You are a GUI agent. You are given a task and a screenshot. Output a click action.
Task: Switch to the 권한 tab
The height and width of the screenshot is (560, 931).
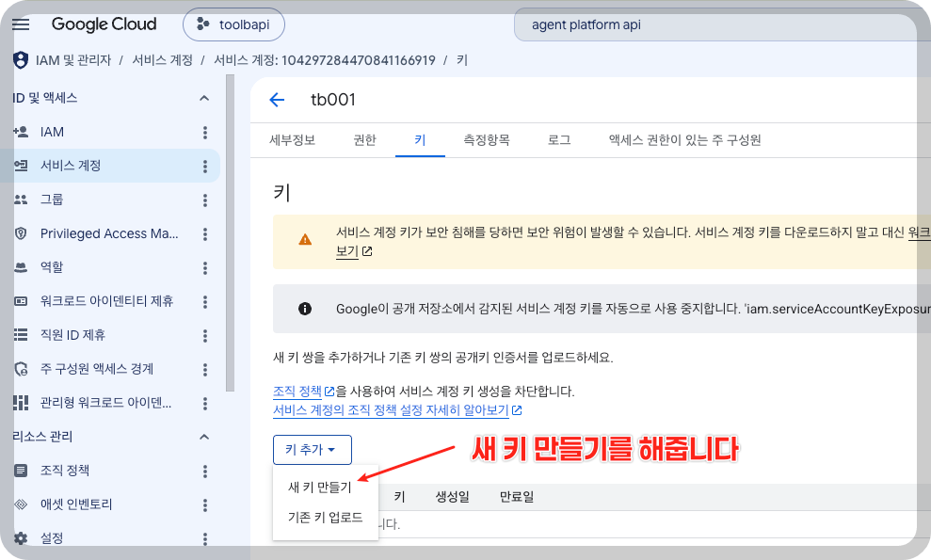click(364, 140)
